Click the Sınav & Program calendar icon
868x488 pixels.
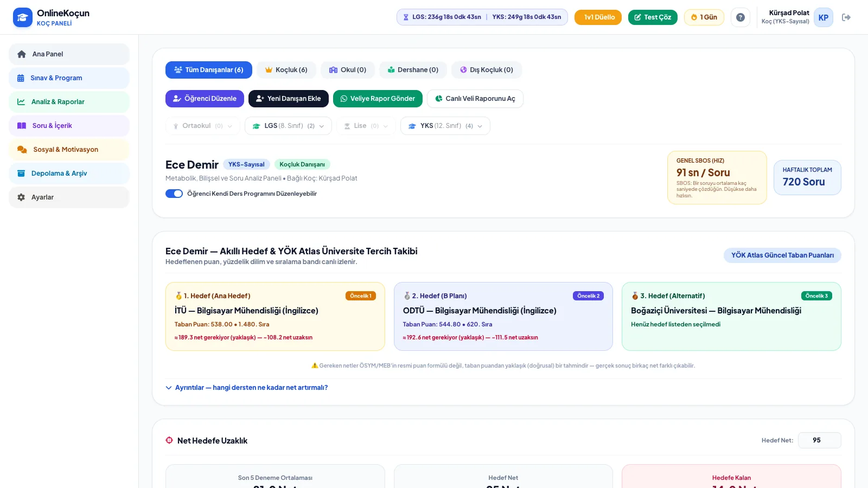(x=21, y=78)
